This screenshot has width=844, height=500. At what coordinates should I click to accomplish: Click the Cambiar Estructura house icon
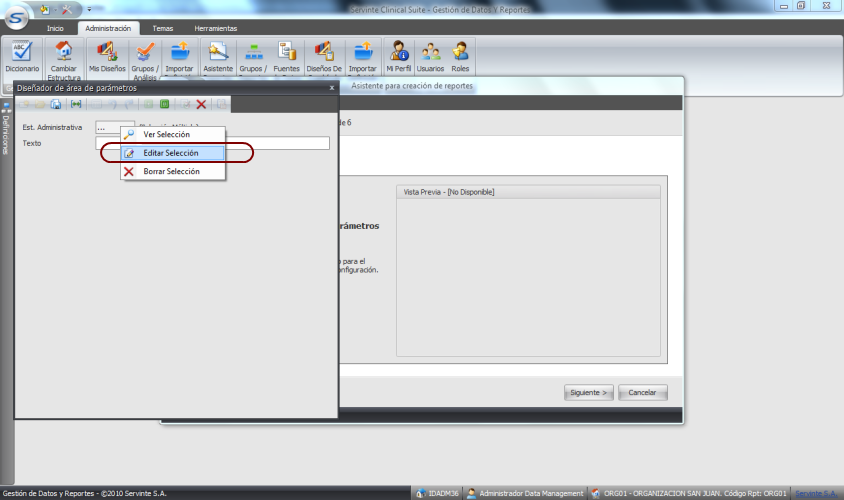pyautogui.click(x=64, y=56)
